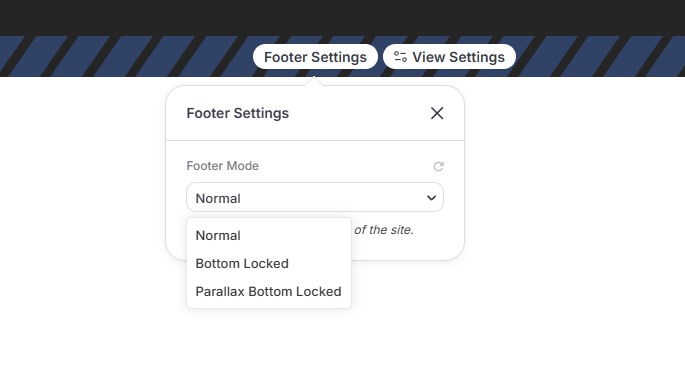Open the View Settings pill button
Viewport: 685px width, 392px height.
(x=449, y=57)
